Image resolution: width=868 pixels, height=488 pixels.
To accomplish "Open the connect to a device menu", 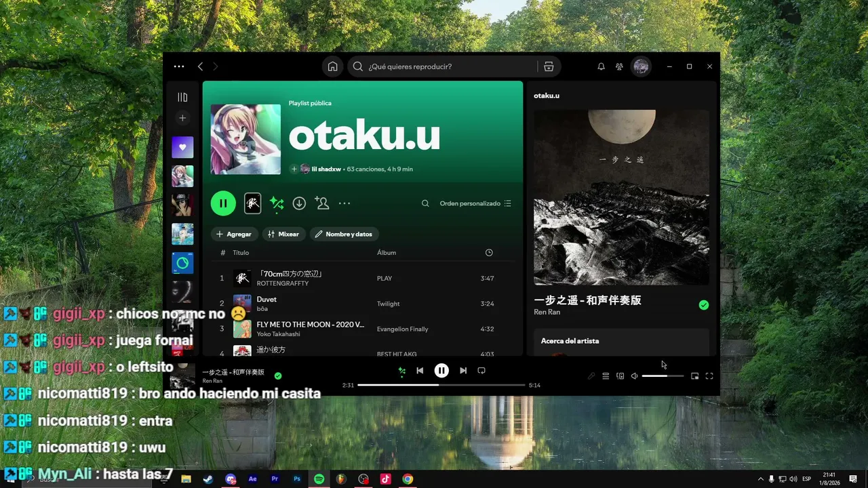I will [x=620, y=376].
